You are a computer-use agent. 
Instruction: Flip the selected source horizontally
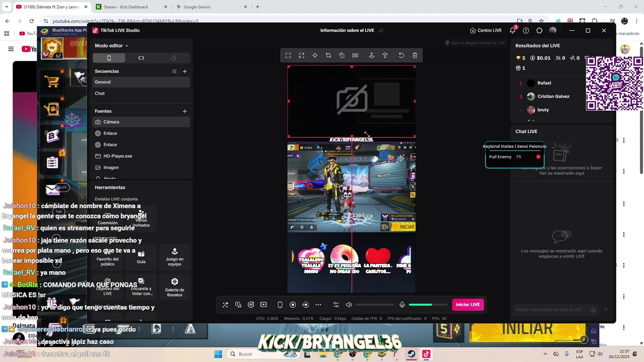tap(355, 55)
